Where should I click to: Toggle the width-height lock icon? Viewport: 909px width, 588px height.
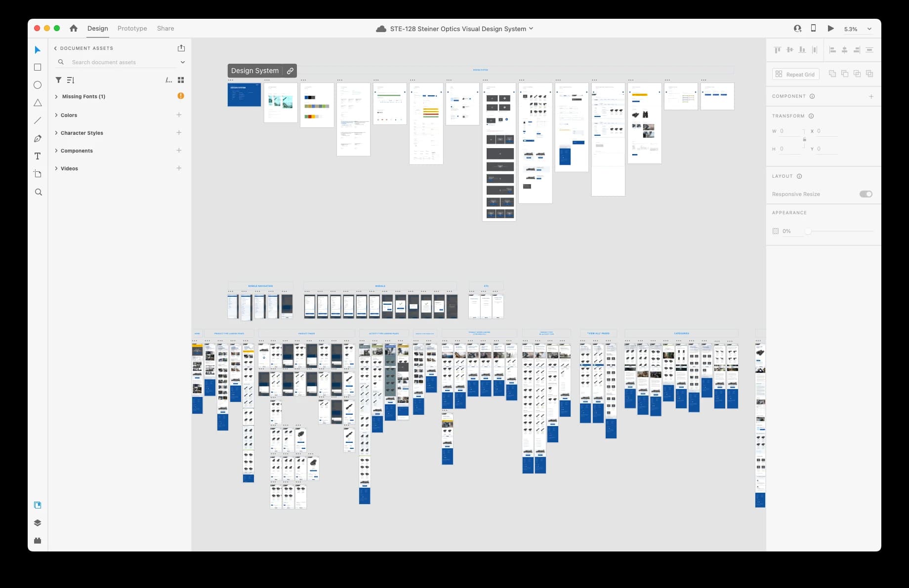804,140
